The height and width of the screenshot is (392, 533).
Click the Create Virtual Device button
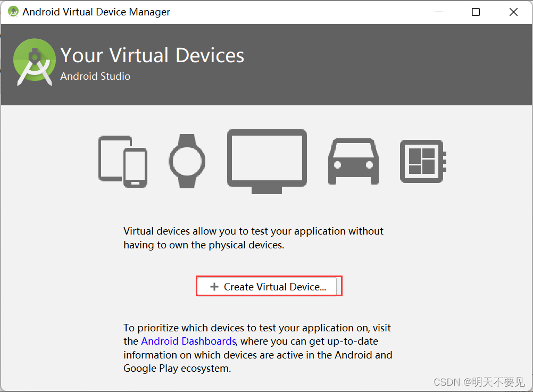pyautogui.click(x=268, y=286)
